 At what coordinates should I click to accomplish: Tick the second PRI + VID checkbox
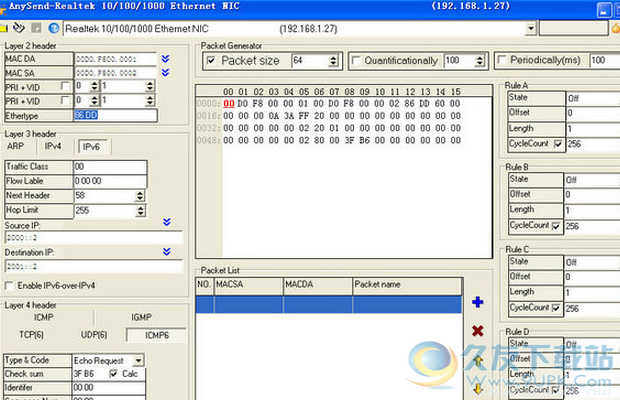coord(65,101)
